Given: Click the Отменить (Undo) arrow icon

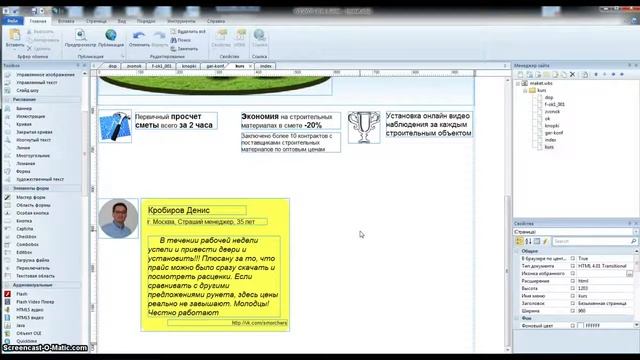Looking at the screenshot, I should [139, 36].
